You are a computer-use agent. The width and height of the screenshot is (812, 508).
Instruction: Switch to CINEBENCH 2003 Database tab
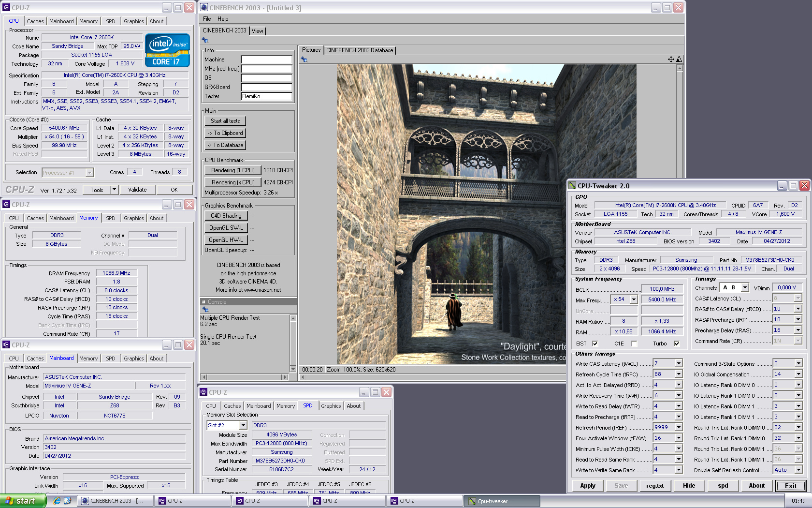pyautogui.click(x=360, y=50)
